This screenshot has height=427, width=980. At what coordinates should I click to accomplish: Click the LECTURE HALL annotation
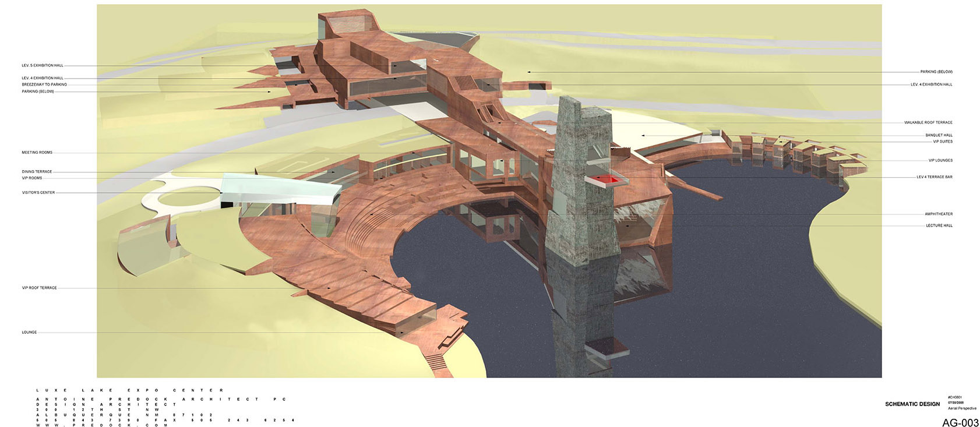pos(939,225)
